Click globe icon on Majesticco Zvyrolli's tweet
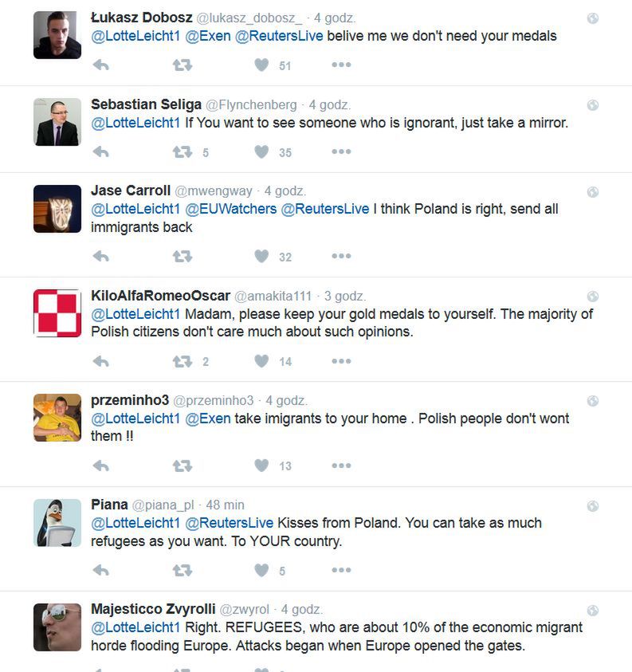632x672 pixels. point(593,611)
